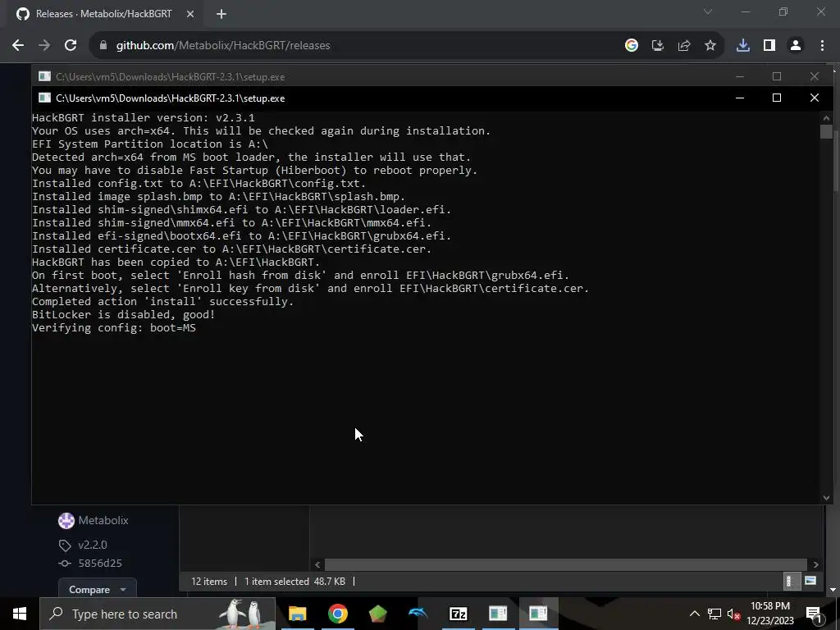The image size is (840, 630).
Task: Click Explorer horizontal scrollbar right arrow
Action: tap(816, 564)
